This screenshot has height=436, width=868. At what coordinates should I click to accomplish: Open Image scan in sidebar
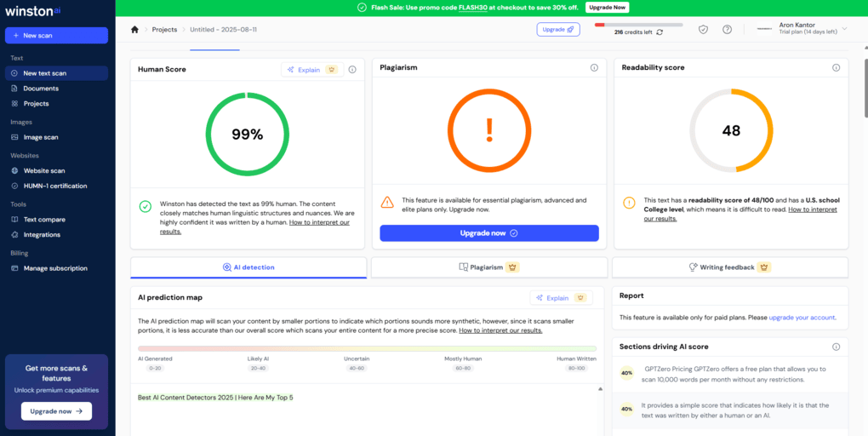coord(40,137)
